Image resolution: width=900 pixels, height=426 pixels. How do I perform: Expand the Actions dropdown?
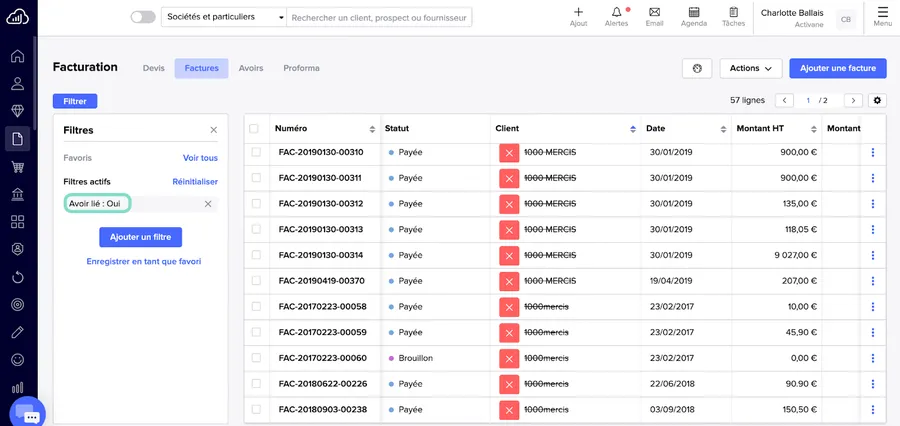pyautogui.click(x=750, y=68)
